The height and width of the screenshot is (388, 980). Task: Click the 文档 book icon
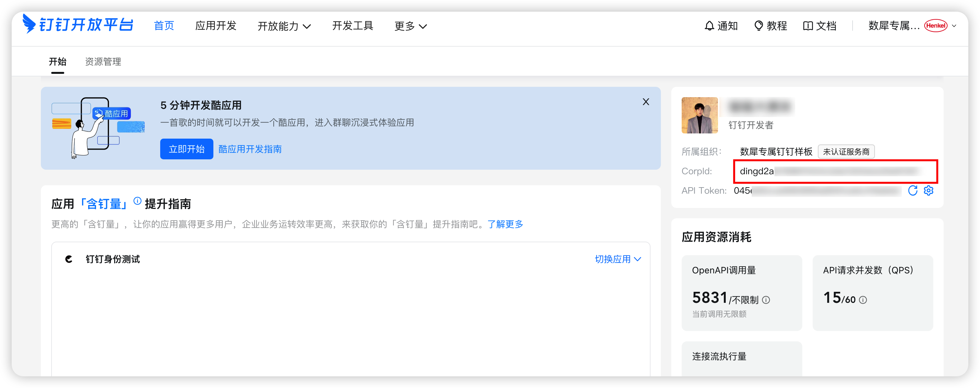(x=808, y=26)
